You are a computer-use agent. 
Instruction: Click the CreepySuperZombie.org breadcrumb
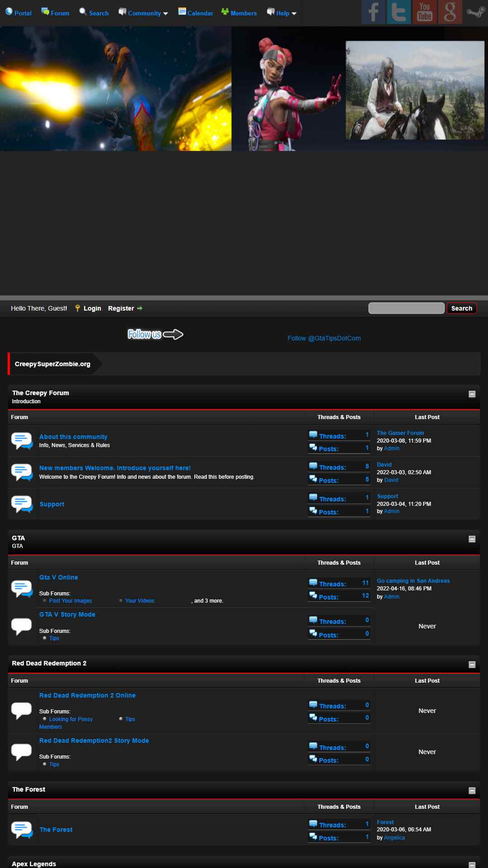(52, 364)
